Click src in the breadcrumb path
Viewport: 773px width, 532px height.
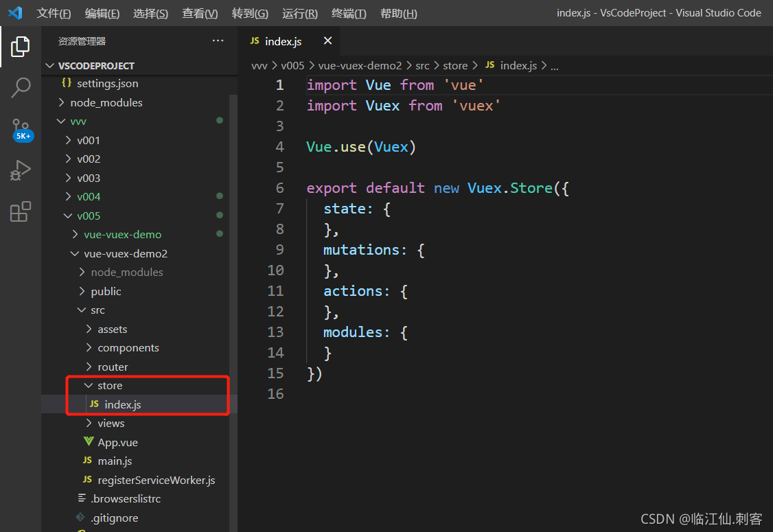tap(422, 66)
